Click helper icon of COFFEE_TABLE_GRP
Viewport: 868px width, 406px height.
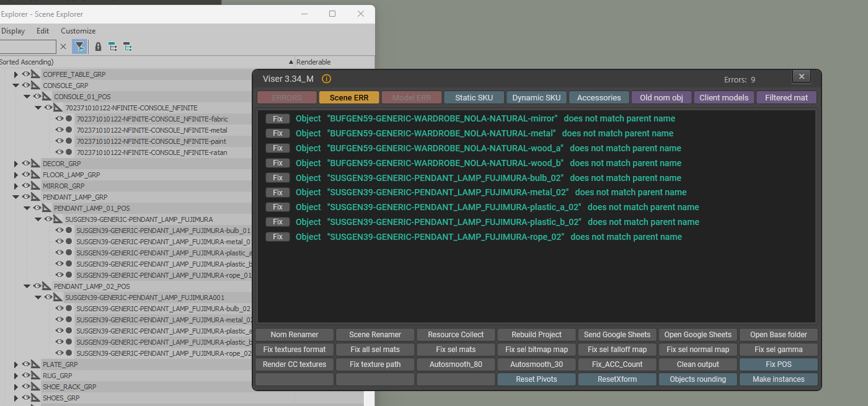tap(36, 74)
